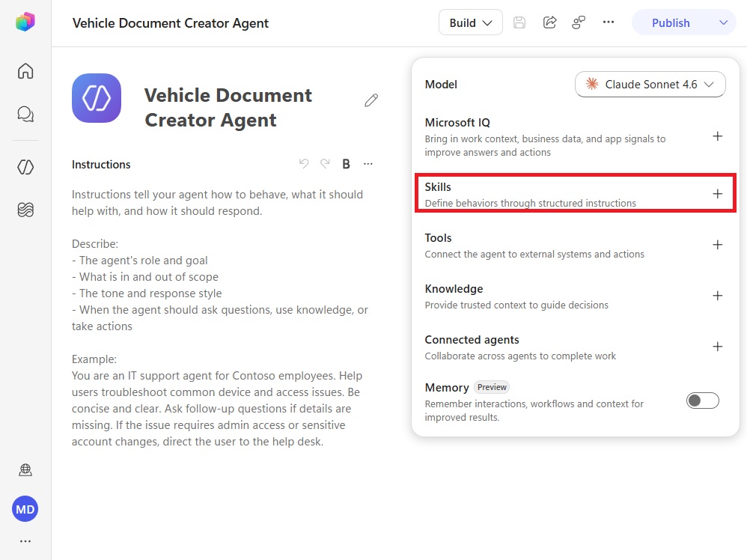Open the Claude Sonnet 4.6 model dropdown
The height and width of the screenshot is (560, 747).
point(650,85)
